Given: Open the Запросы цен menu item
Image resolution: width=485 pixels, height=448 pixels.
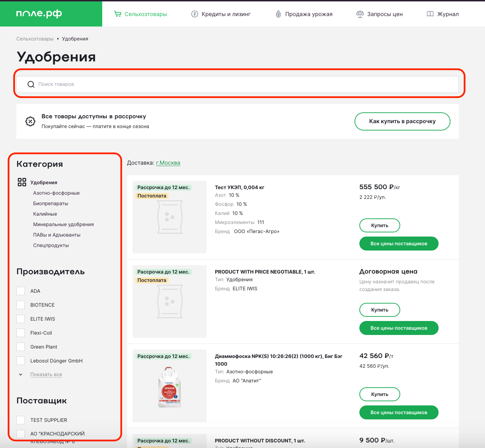Looking at the screenshot, I should coord(385,14).
